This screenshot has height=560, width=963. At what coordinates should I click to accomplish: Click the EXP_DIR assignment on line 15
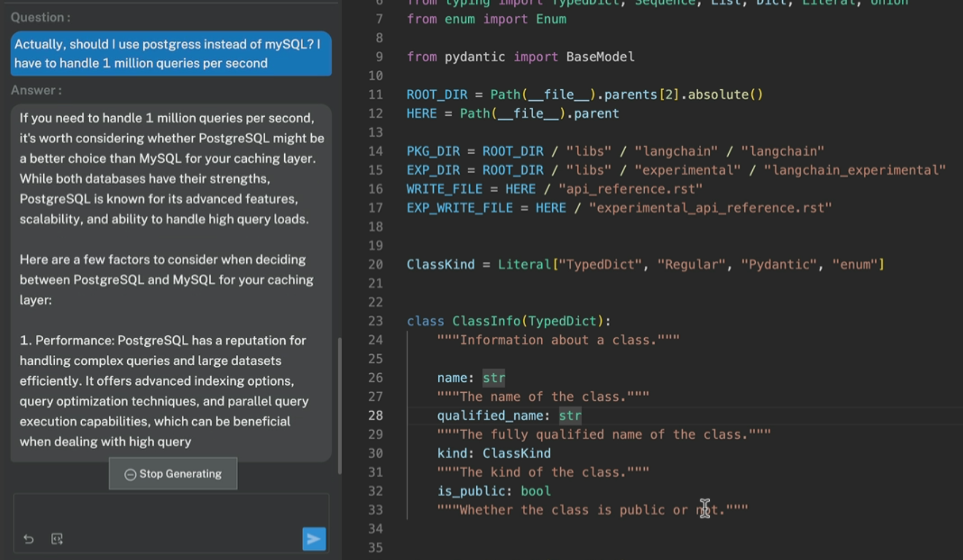point(676,170)
